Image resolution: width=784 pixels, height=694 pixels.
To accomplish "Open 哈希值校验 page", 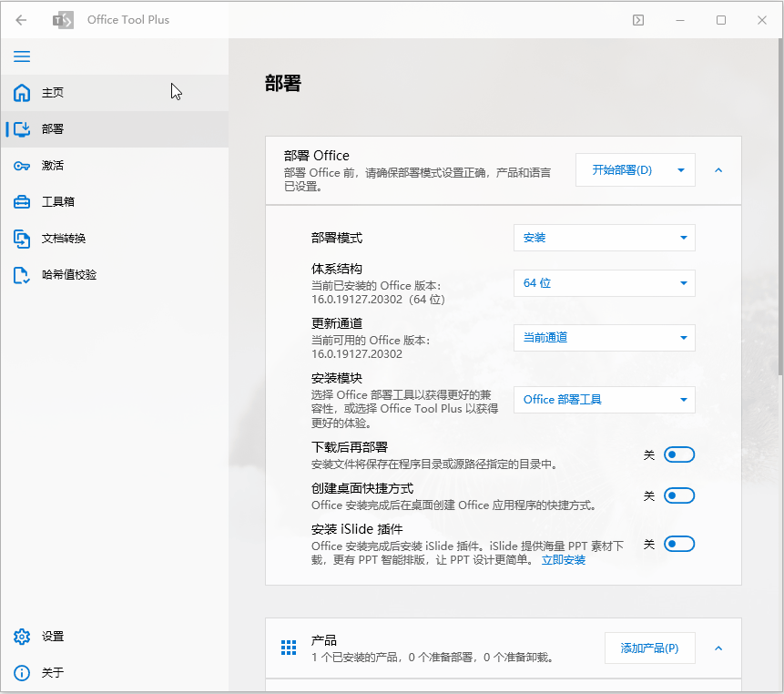I will (x=115, y=275).
